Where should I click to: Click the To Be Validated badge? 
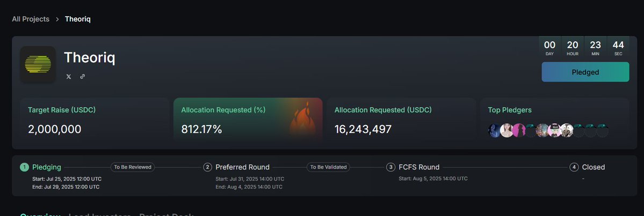[328, 167]
